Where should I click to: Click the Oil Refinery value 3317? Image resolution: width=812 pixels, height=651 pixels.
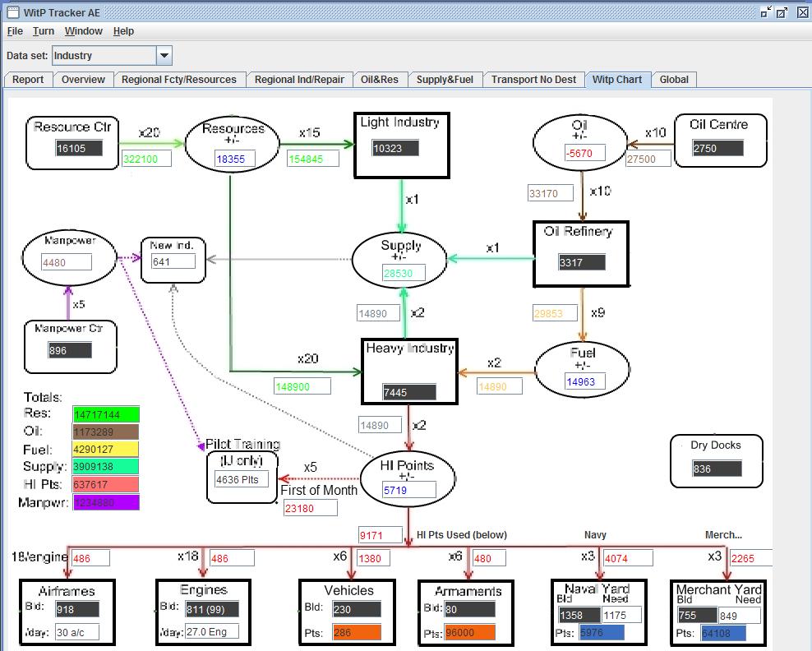tap(582, 262)
